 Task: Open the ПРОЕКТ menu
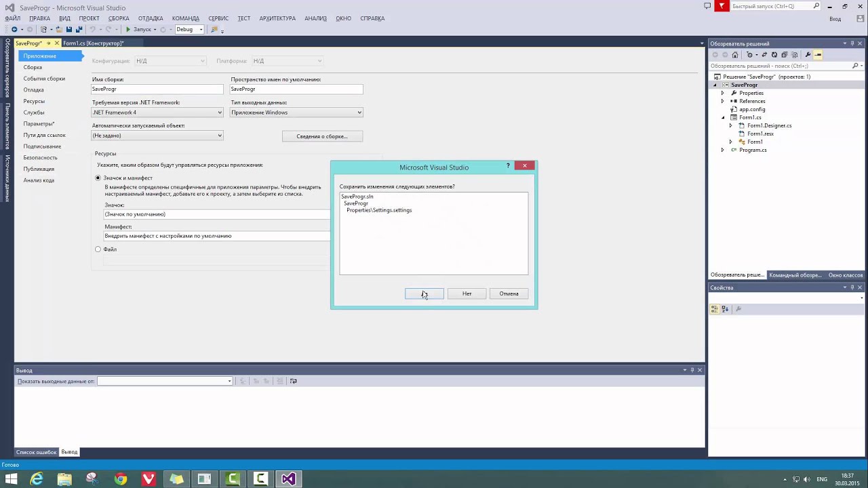tap(89, 18)
